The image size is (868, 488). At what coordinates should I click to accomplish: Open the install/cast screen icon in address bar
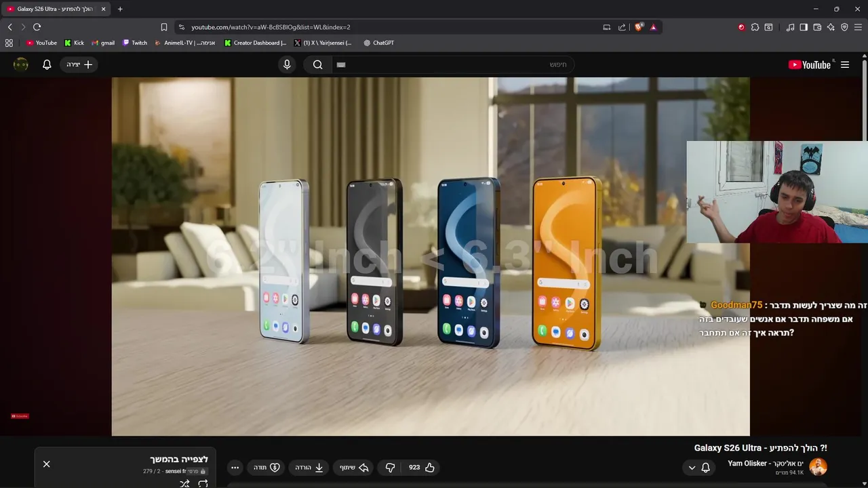point(607,27)
